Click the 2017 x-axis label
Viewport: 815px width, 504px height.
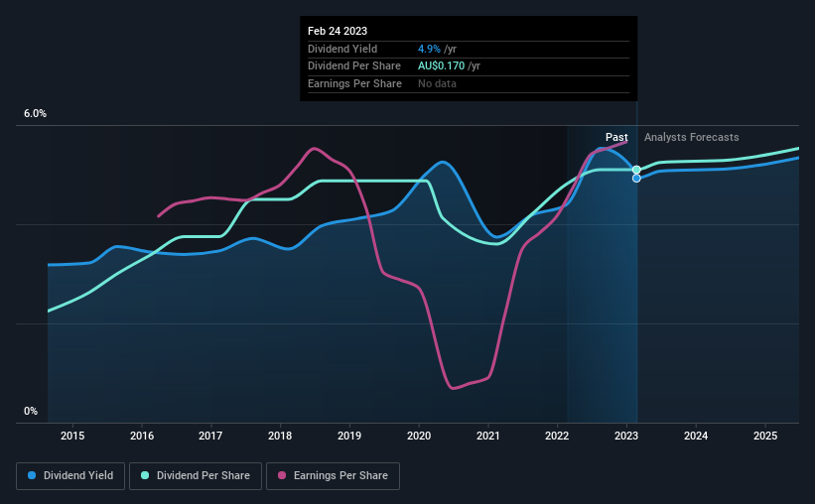pyautogui.click(x=210, y=436)
